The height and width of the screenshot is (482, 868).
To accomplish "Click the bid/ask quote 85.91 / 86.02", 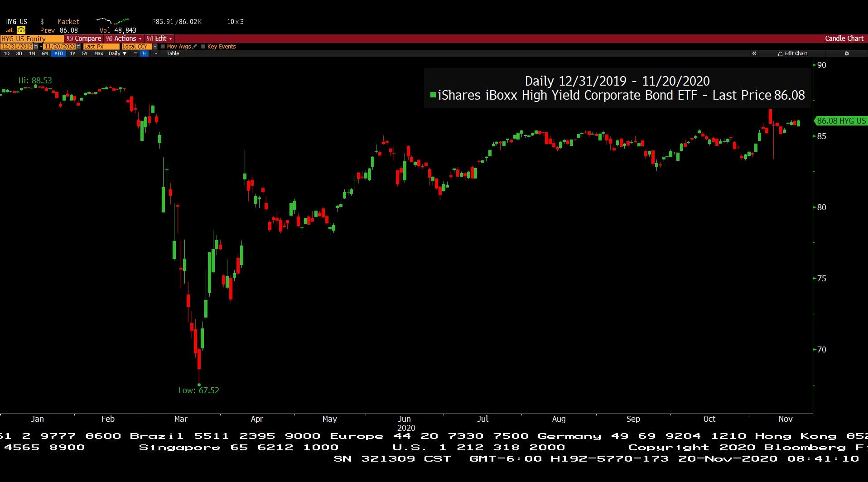I will pyautogui.click(x=177, y=21).
